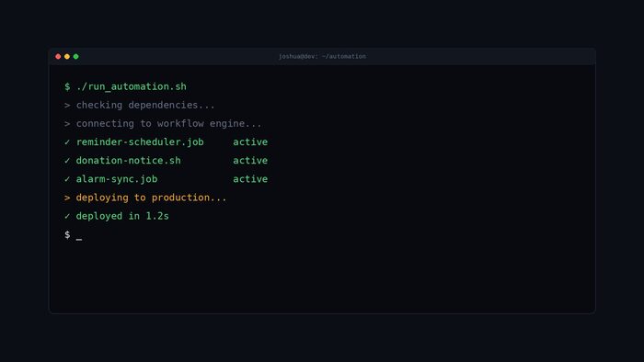
Task: Click the reminder-scheduler.job filename
Action: point(140,142)
